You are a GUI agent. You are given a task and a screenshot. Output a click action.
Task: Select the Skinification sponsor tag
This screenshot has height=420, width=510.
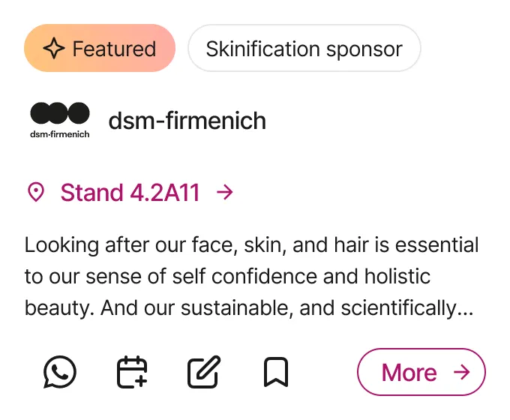pos(304,49)
